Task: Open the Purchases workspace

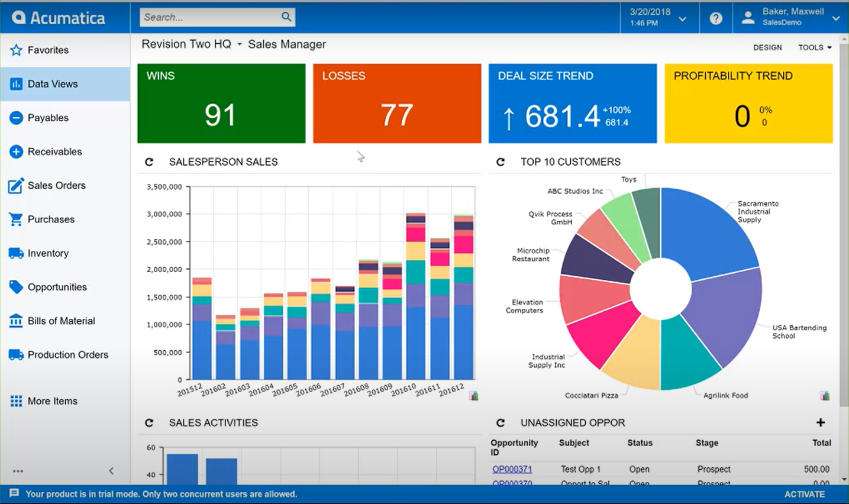Action: click(51, 219)
